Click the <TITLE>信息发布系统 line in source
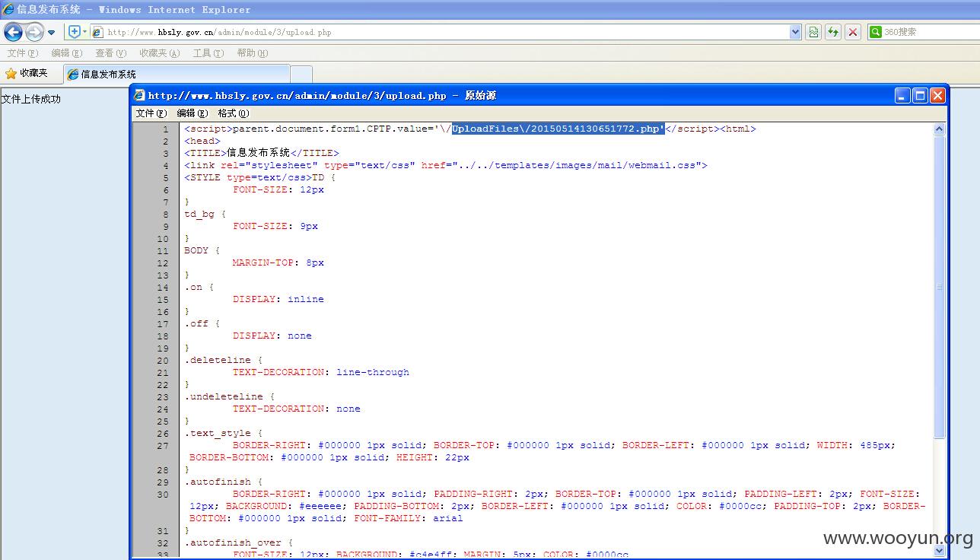This screenshot has width=980, height=560. coord(261,153)
